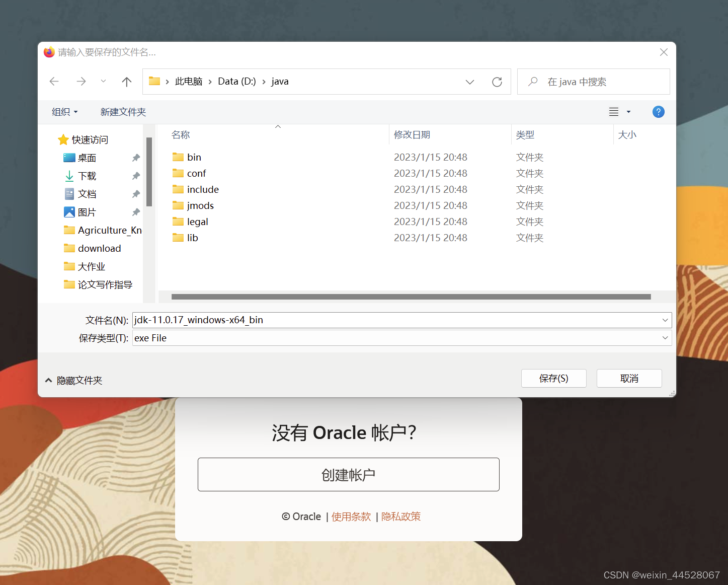The image size is (728, 585).
Task: Click the jmods folder icon
Action: (178, 205)
